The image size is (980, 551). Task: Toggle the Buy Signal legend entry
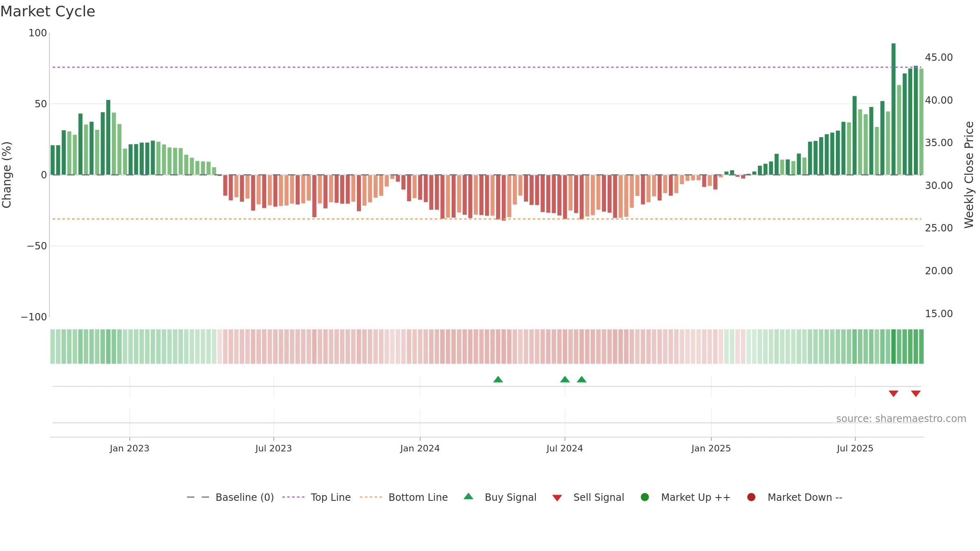(500, 497)
